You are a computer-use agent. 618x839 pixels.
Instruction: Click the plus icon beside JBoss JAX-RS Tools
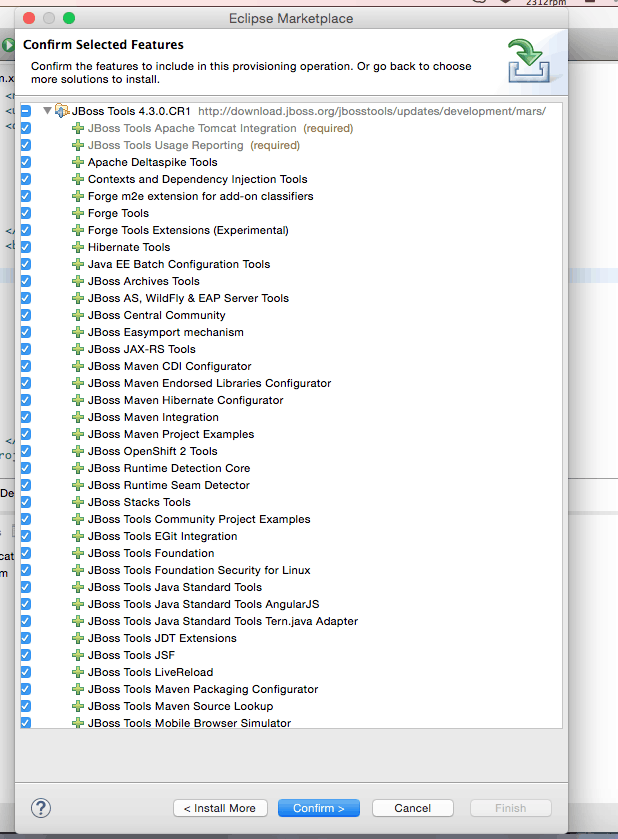78,349
